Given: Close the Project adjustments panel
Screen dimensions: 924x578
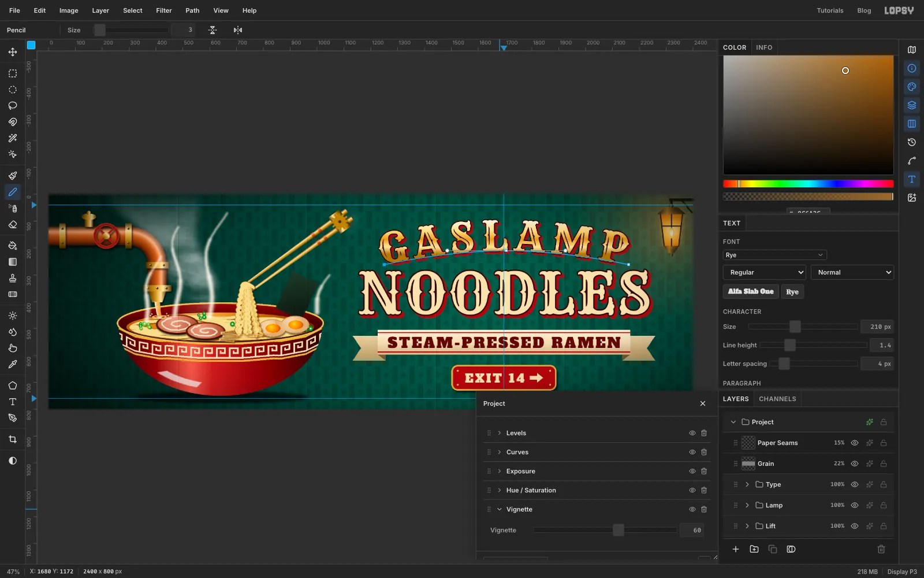Looking at the screenshot, I should pyautogui.click(x=703, y=403).
